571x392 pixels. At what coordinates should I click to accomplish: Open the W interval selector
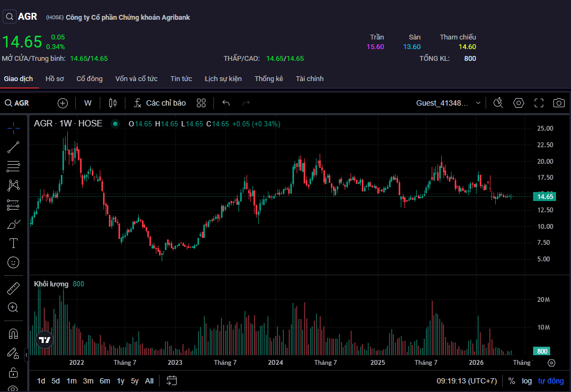(88, 103)
